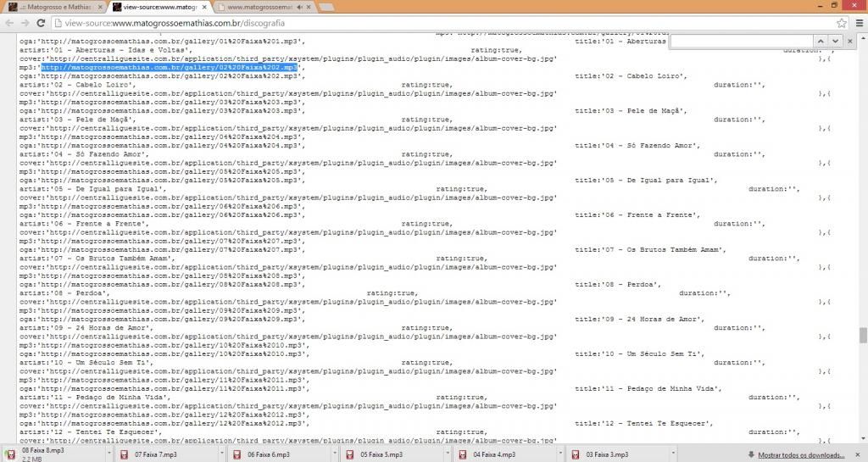Viewport: 868px width, 462px height.
Task: Close the downloads bar
Action: point(860,454)
